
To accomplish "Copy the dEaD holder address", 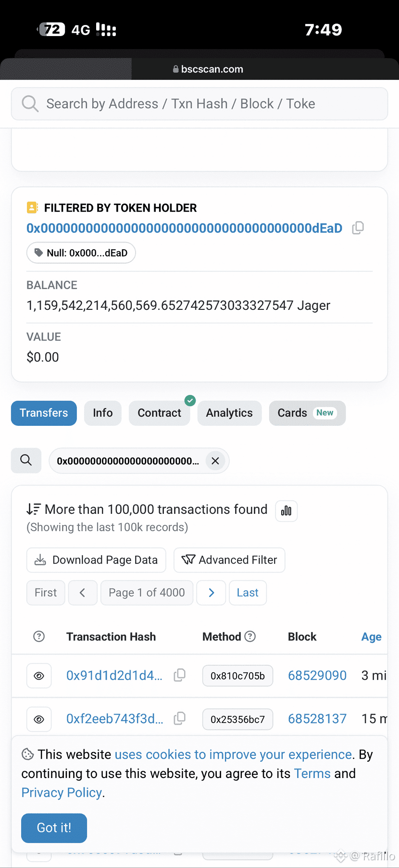I will click(358, 228).
